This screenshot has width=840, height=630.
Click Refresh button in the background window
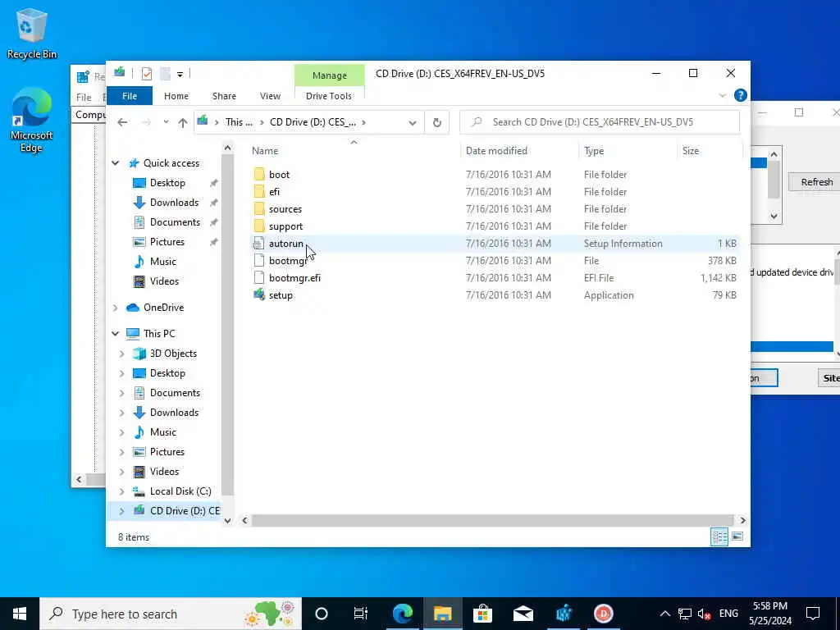coord(816,182)
